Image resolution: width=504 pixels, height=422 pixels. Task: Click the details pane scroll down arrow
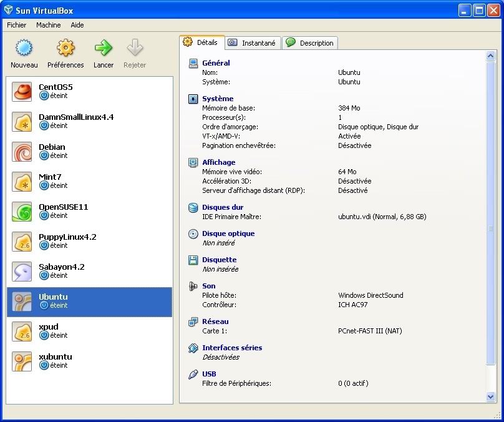point(490,396)
